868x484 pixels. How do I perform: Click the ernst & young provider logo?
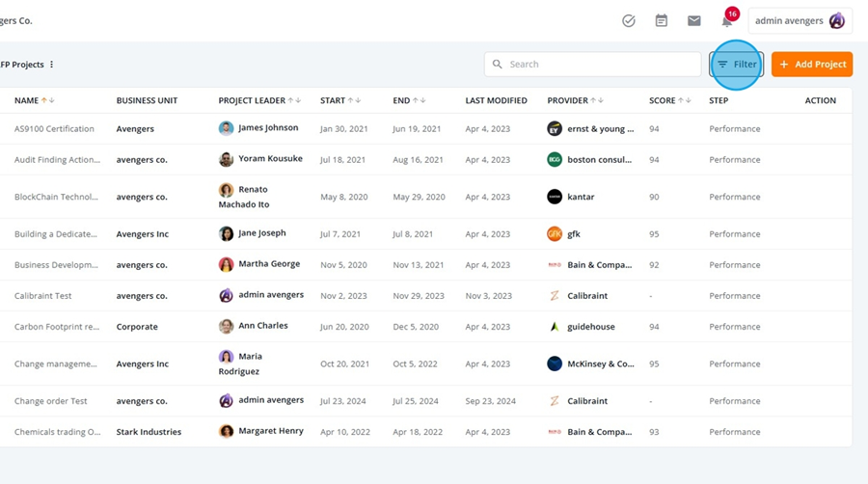point(555,129)
